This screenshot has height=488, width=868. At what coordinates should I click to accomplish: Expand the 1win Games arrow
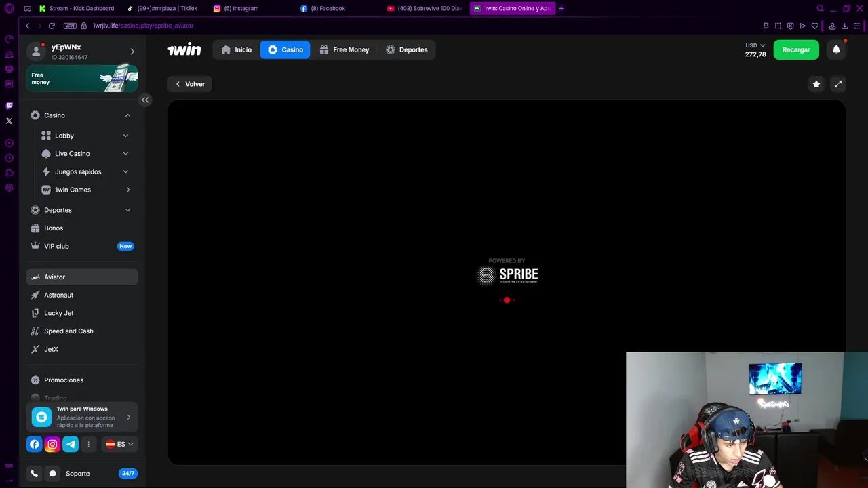(x=128, y=190)
